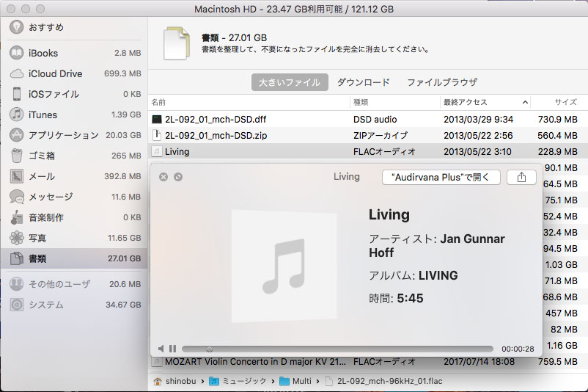Click the 1.03 GB size value

(562, 265)
